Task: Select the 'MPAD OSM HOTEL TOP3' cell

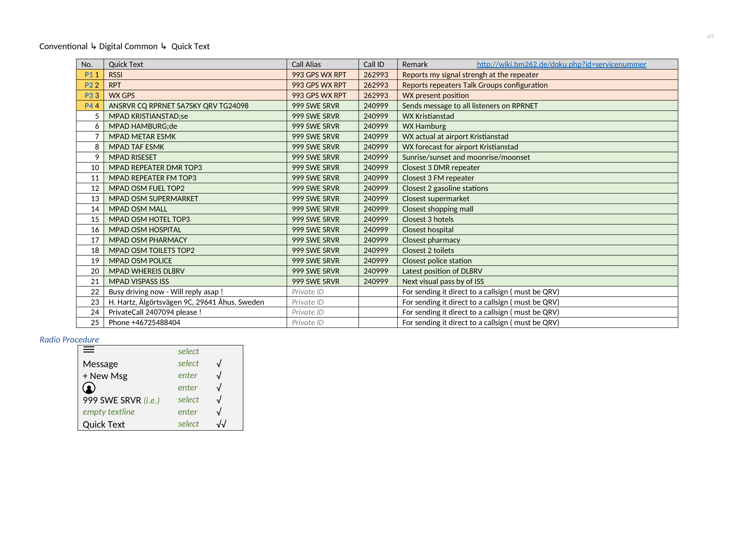Action: [195, 219]
